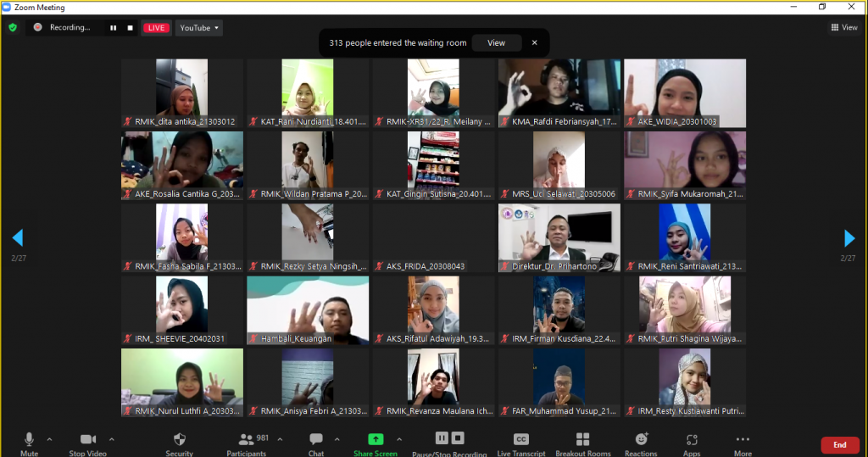This screenshot has height=457, width=868.
Task: Select AKS_FRIDA_20308043 blank video tile
Action: 433,238
